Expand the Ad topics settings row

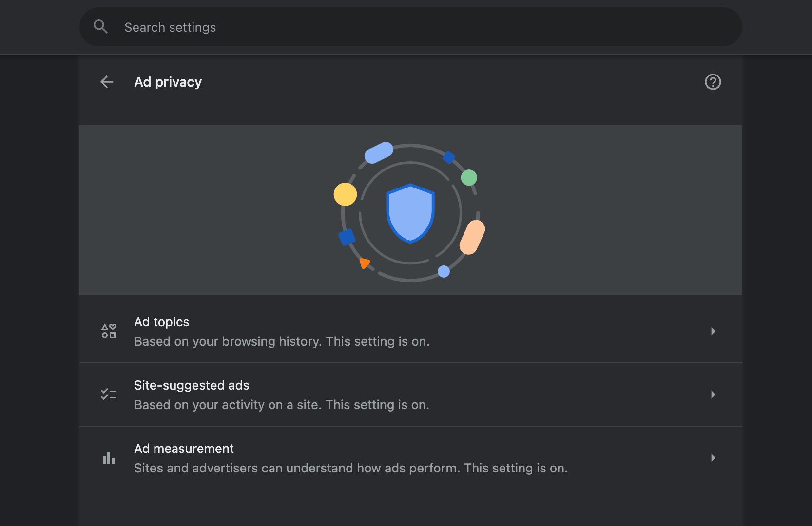(713, 331)
